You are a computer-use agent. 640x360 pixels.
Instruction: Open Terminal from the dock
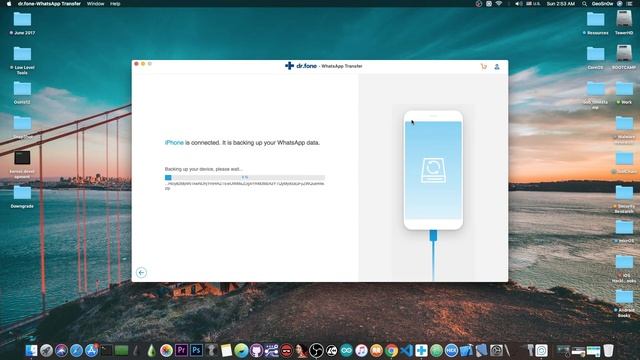[107, 350]
